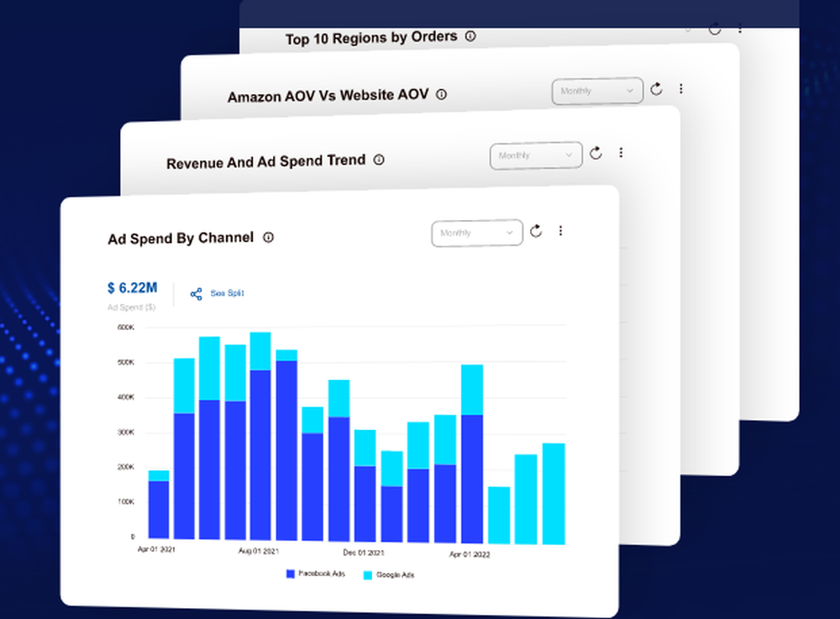Click the Top 10 Regions by Orders title
Screen dimensions: 840x619
371,38
